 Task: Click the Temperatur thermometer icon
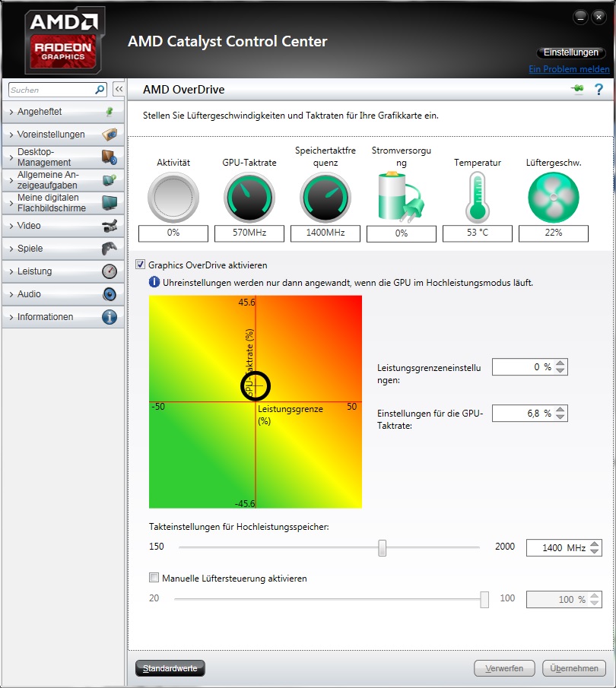pos(478,197)
